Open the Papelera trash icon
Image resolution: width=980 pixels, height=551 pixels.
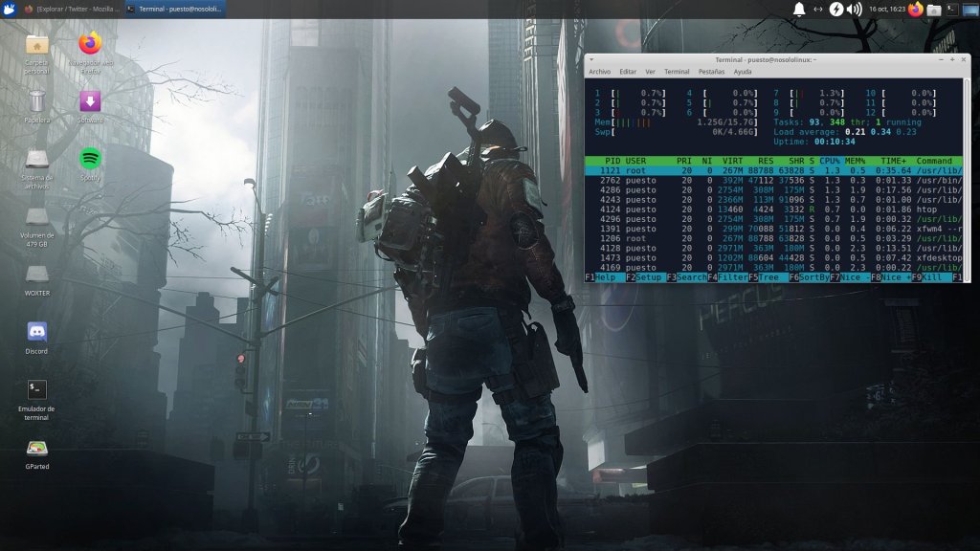pos(37,101)
